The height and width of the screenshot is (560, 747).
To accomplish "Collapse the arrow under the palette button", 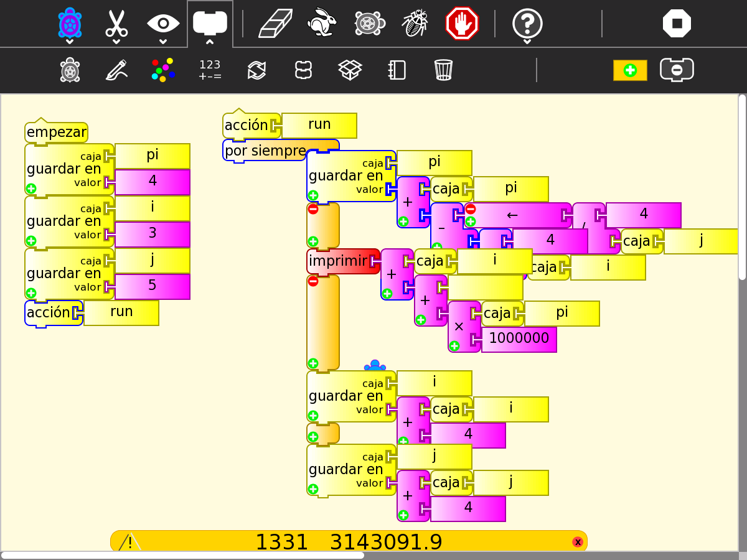I will (210, 42).
